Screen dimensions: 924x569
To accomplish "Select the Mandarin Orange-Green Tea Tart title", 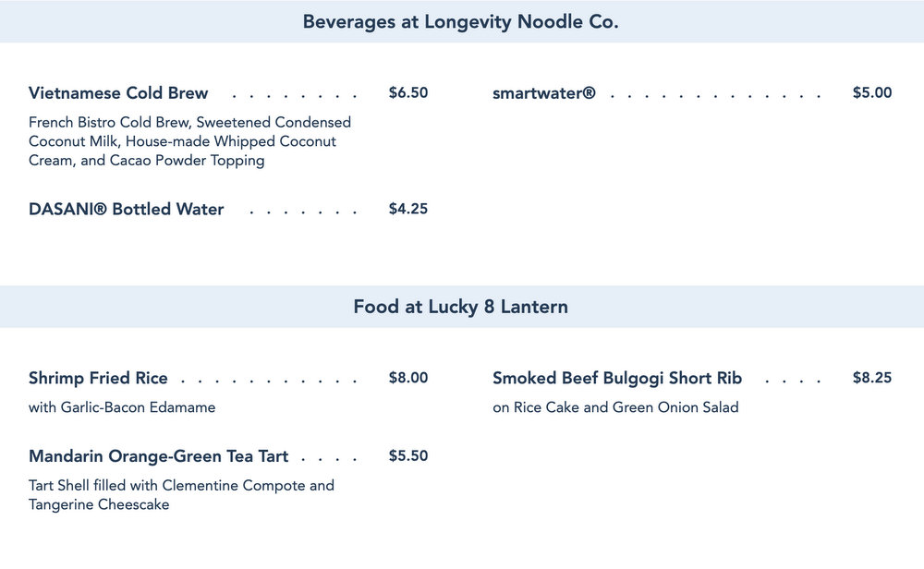I will tap(159, 456).
